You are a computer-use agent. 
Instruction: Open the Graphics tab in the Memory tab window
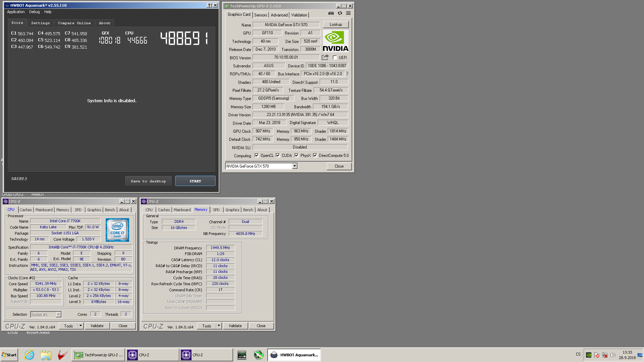[x=232, y=210]
